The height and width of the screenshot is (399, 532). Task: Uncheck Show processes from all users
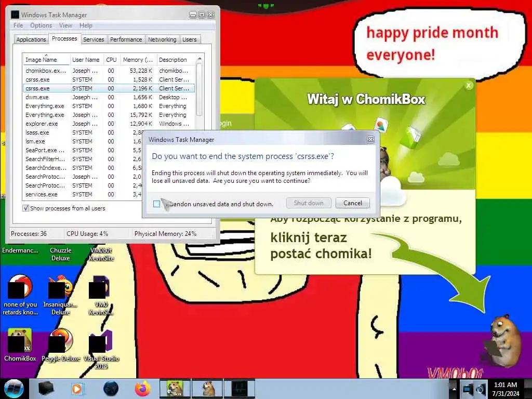click(25, 208)
